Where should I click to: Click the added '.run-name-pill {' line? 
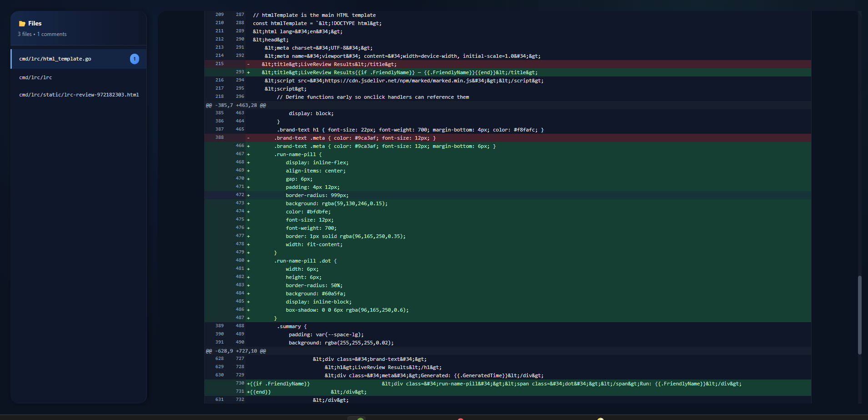click(298, 155)
